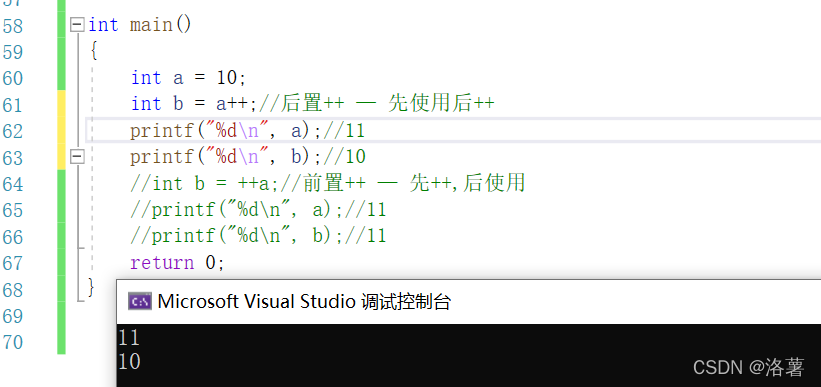Click the printf call that prints b on line 63
Viewport: 821px width, 387px height.
226,157
